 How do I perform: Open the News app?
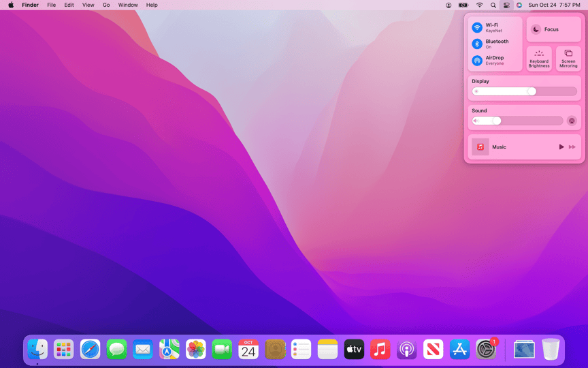[x=433, y=349]
